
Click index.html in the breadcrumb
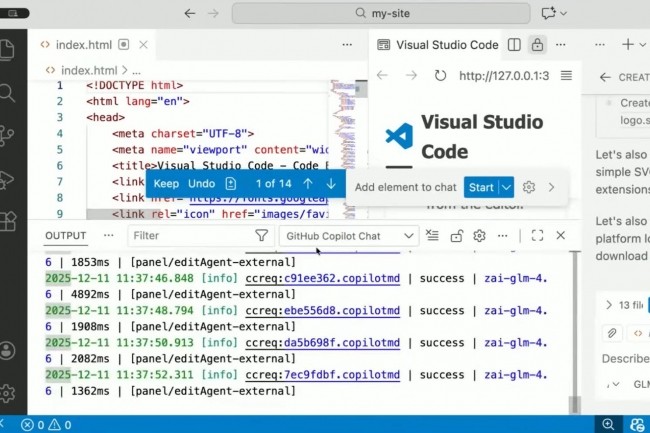(89, 70)
